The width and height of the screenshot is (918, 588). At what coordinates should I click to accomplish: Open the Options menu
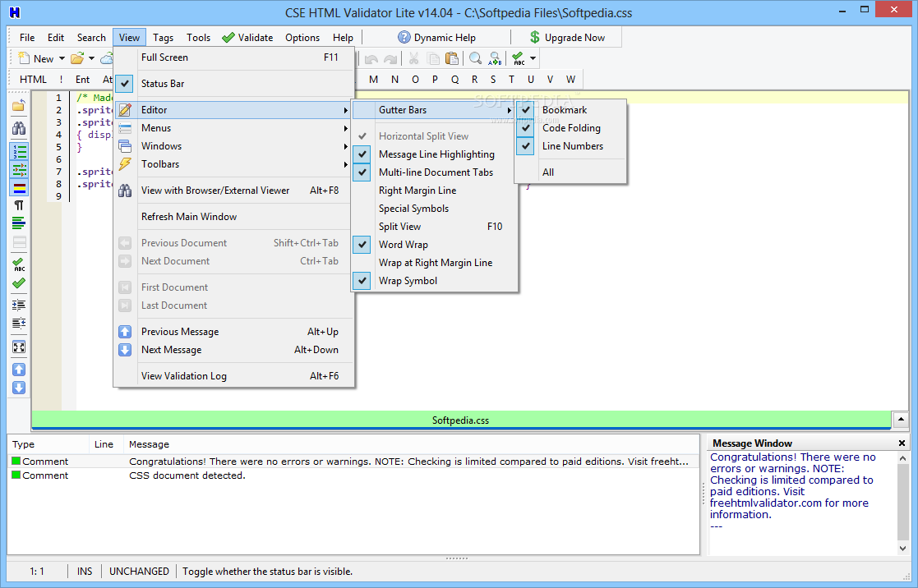pos(302,38)
